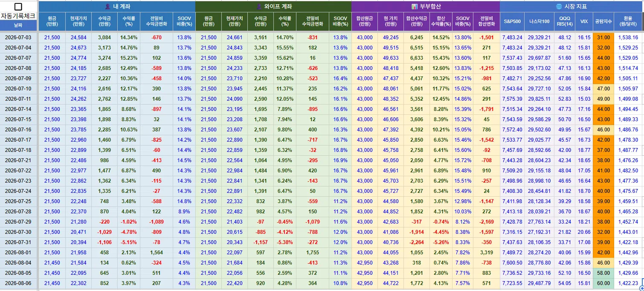The image size is (644, 291).
Task: Click the globe icon beside 시장 지표
Action: click(559, 6)
